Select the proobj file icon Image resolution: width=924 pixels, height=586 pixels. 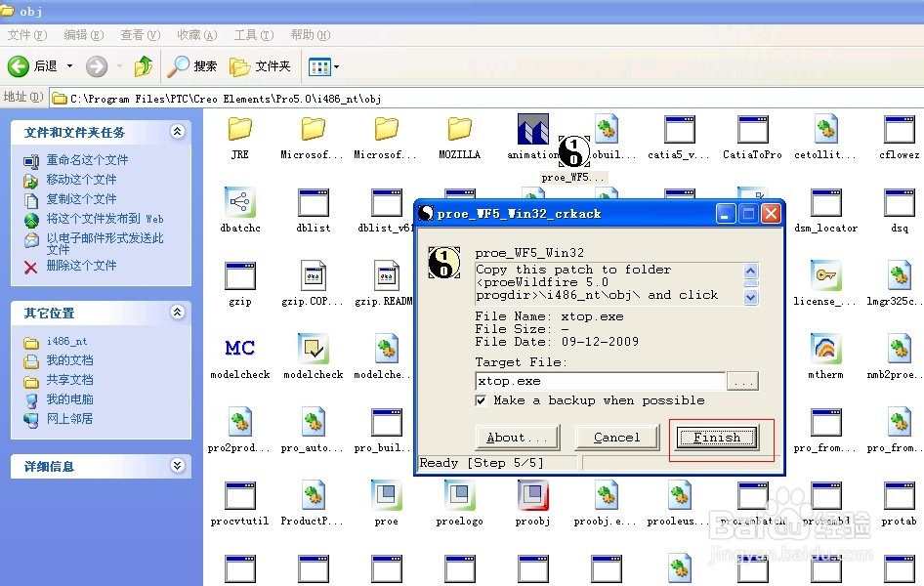tap(532, 495)
